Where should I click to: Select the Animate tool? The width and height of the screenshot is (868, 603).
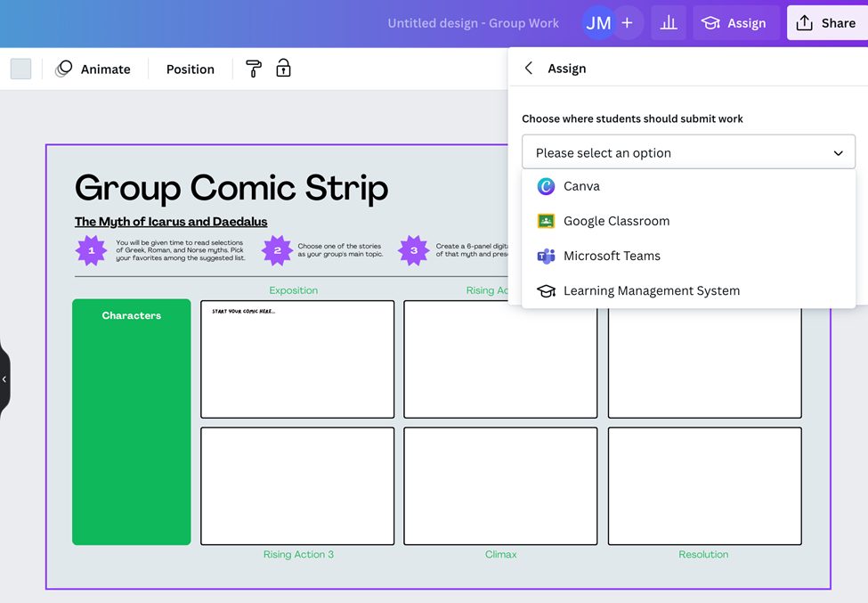94,69
